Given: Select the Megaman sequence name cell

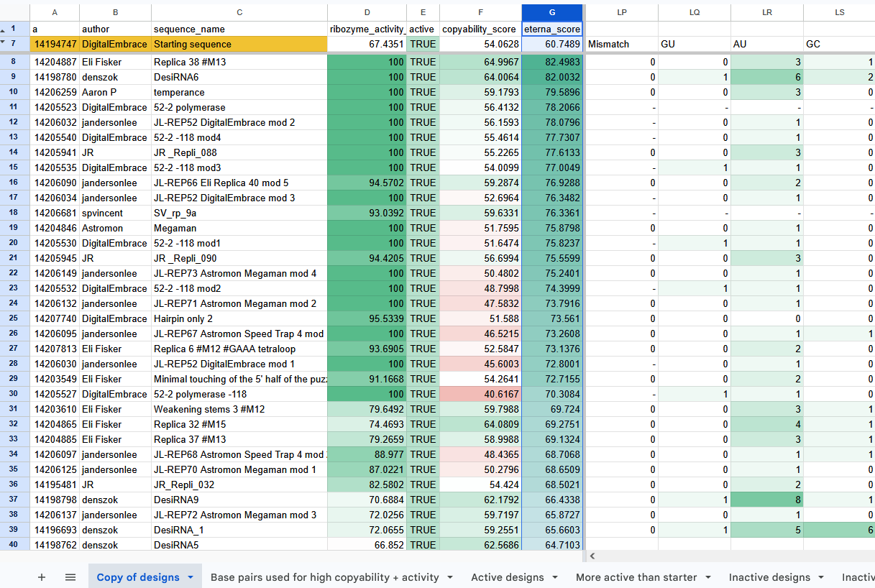Looking at the screenshot, I should pos(239,228).
